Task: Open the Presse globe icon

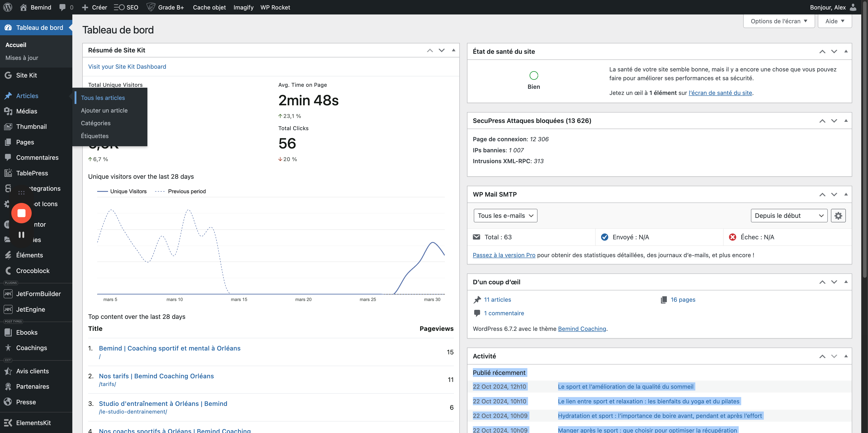Action: (x=8, y=402)
